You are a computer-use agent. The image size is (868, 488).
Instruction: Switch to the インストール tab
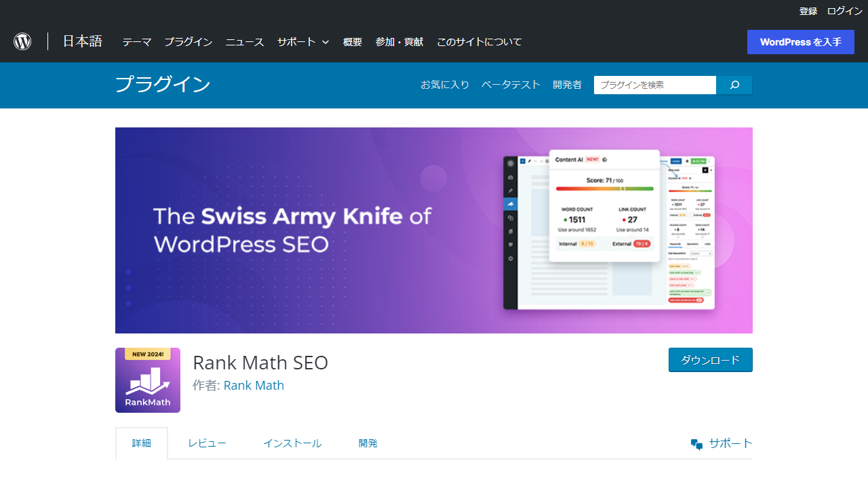(292, 443)
